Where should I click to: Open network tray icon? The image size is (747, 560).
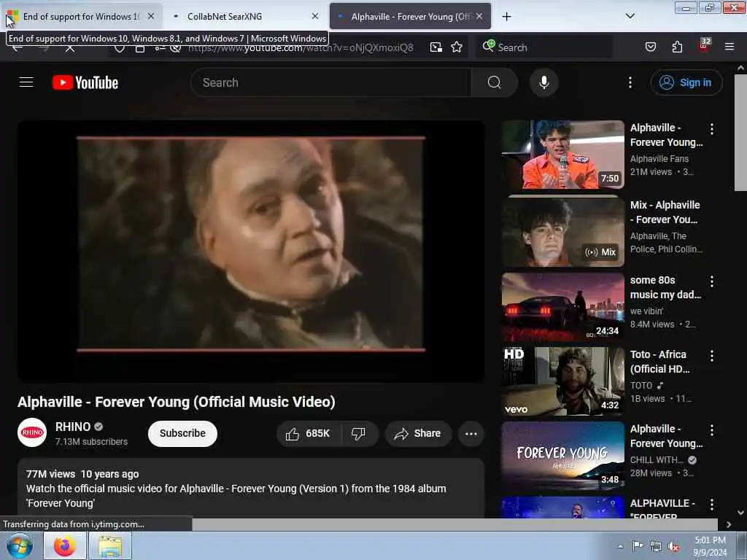point(656,547)
